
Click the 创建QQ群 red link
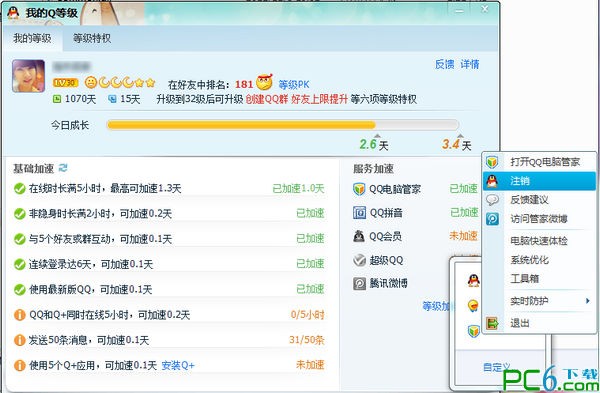coord(267,99)
